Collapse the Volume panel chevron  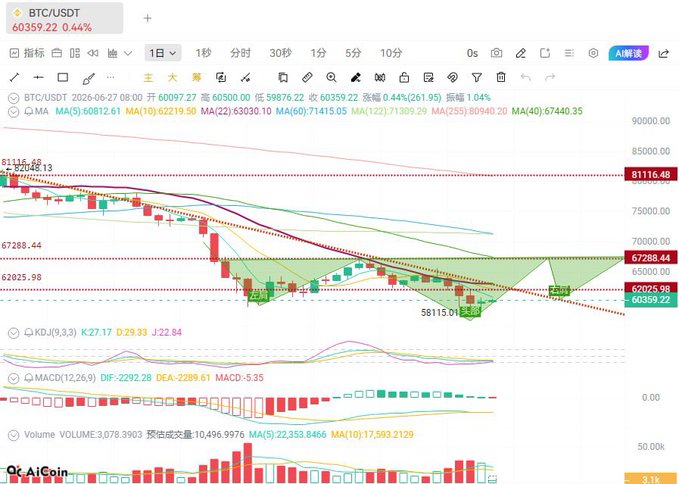[x=14, y=435]
